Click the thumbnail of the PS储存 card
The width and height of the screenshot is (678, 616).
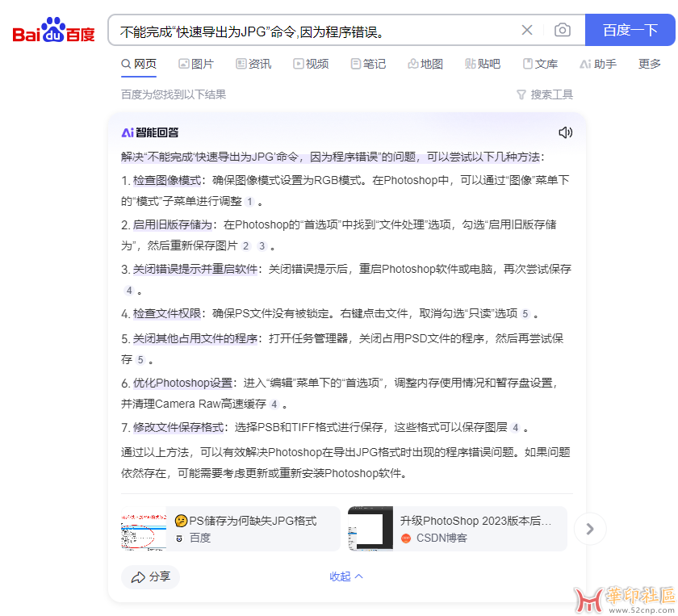144,529
